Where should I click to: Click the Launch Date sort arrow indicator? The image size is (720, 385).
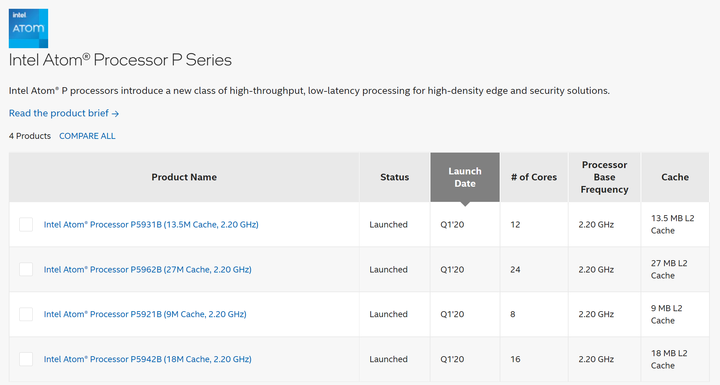tap(465, 204)
